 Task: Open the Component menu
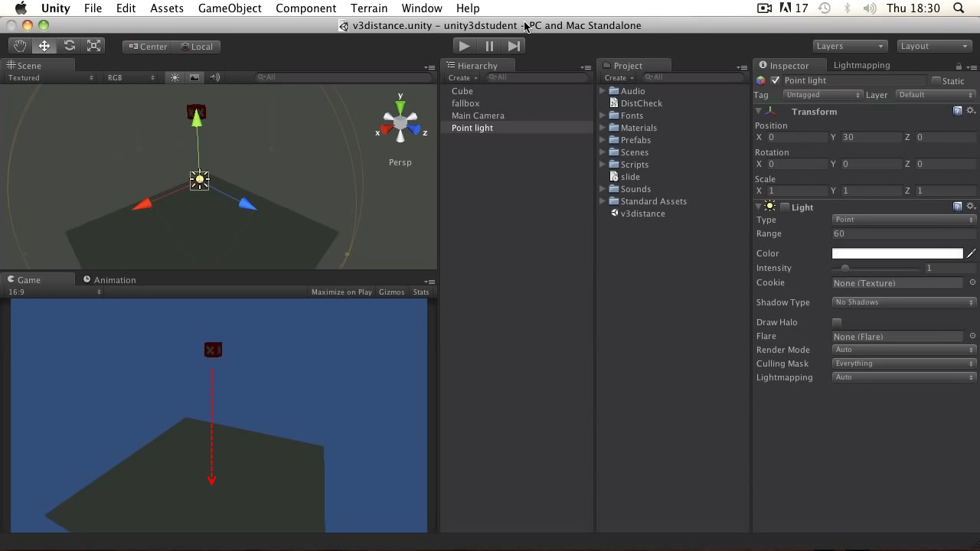[x=306, y=8]
